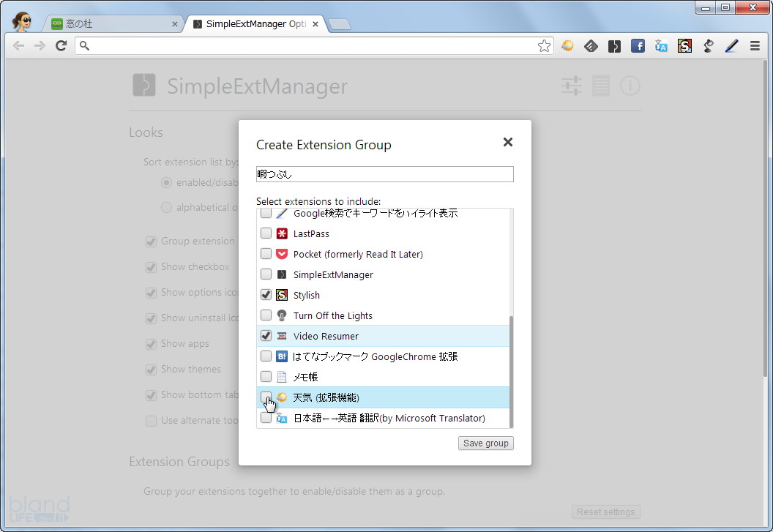773x532 pixels.
Task: Toggle the Show uninstall icon checkbox
Action: pyautogui.click(x=151, y=318)
